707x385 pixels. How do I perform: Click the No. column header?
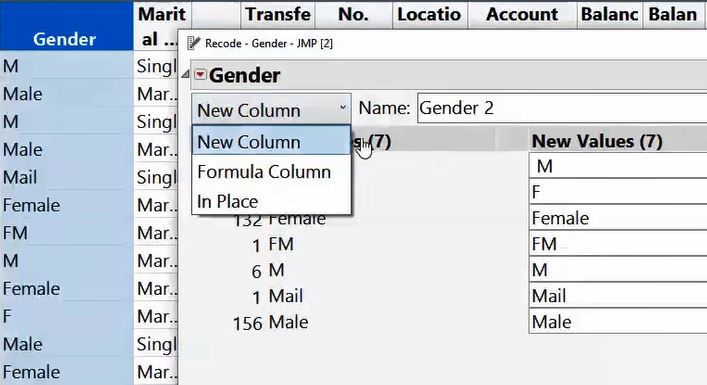point(353,14)
